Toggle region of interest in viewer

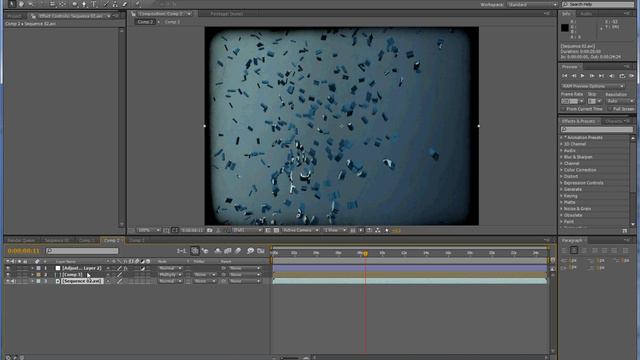pos(268,230)
